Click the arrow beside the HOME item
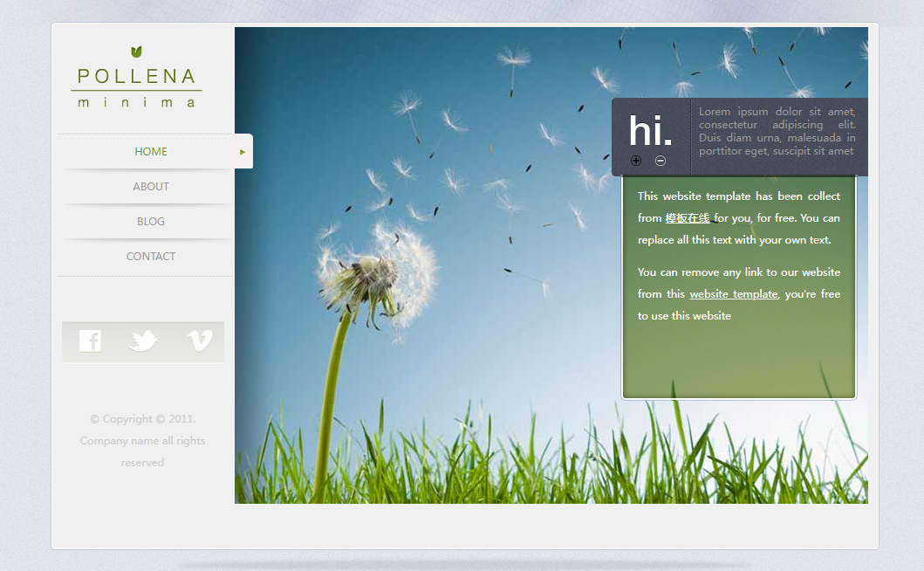The width and height of the screenshot is (924, 571). point(243,152)
